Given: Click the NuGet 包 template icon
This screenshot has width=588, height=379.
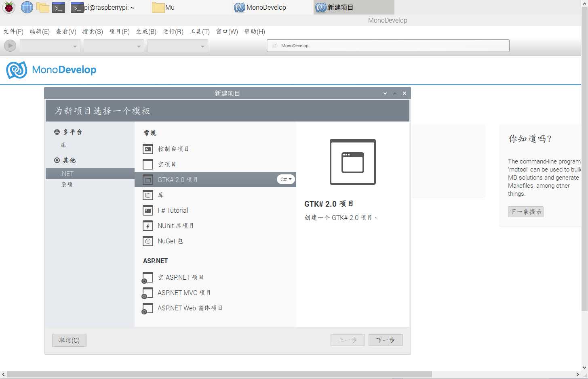Looking at the screenshot, I should (x=148, y=241).
